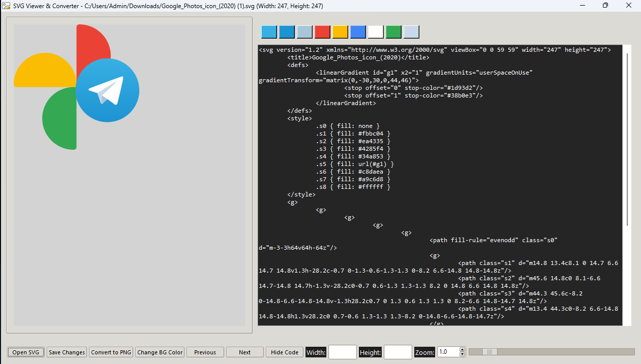Click the .s3 { fill: #4285f4 } line
Screen dimensions: 641x364
(353, 149)
